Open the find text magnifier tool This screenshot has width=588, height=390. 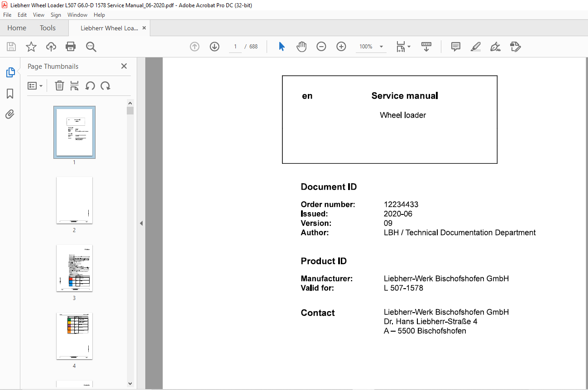coord(91,47)
